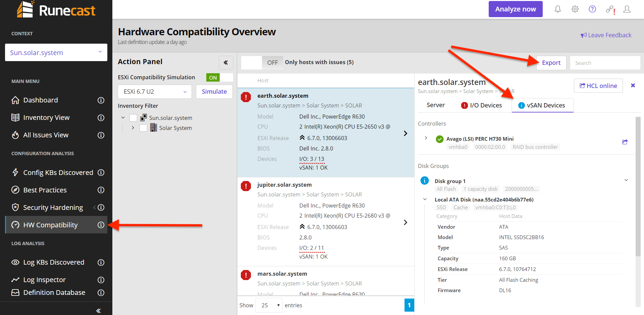
Task: Show info for Security Hardening
Action: (101, 208)
